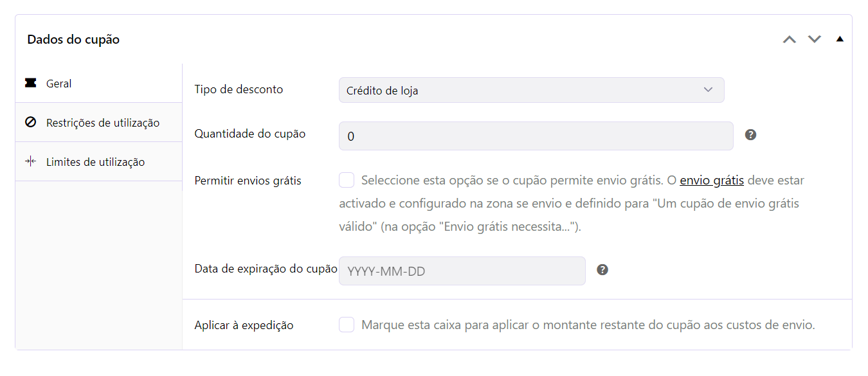Collapse the Dados do cupão panel triangle
This screenshot has height=376, width=868.
(840, 39)
